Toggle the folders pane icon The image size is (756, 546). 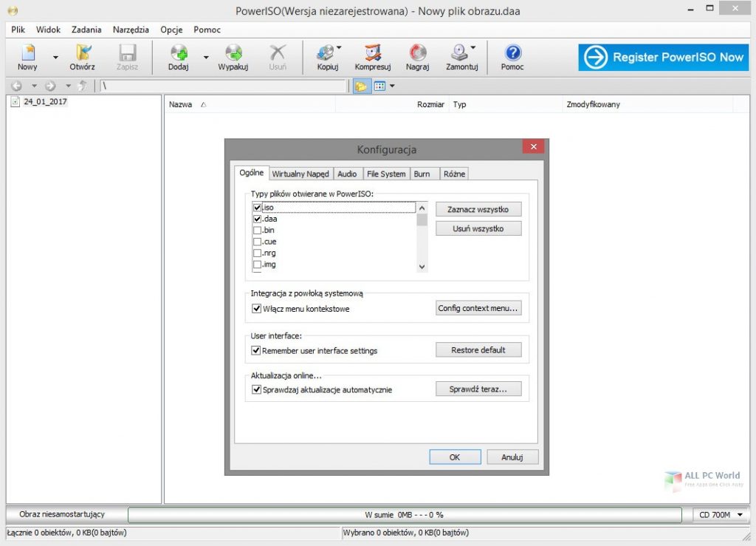[360, 86]
